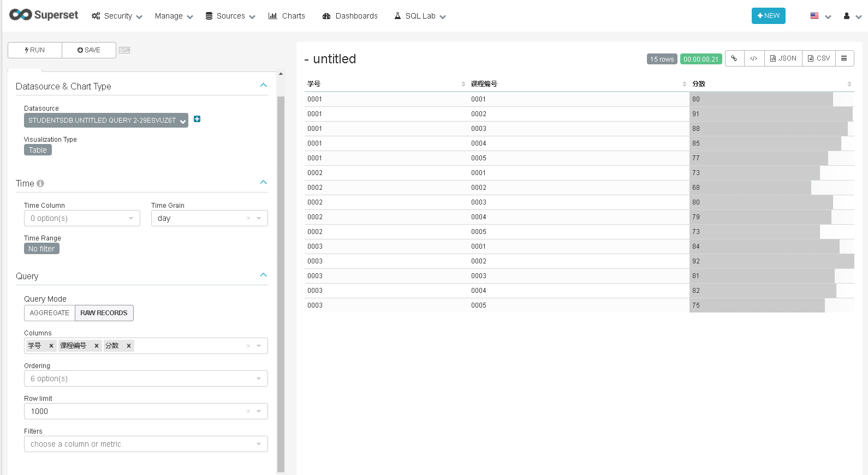Click the 15 rows badge
This screenshot has height=475, width=868.
pos(662,59)
